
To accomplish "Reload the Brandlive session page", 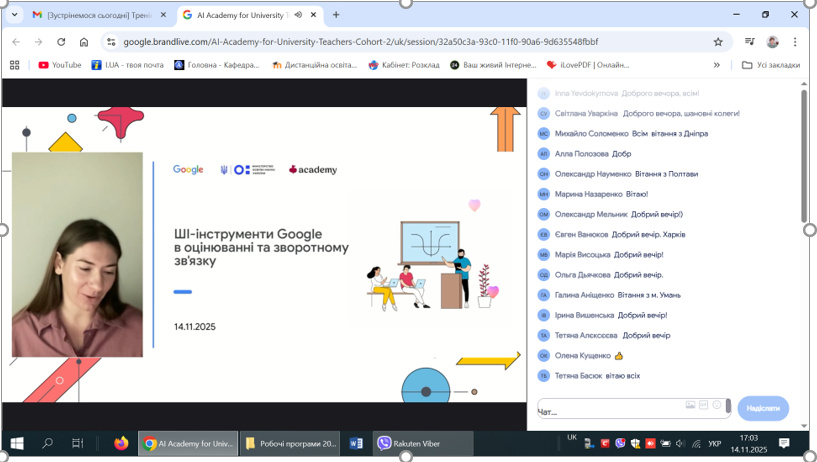I will 61,42.
